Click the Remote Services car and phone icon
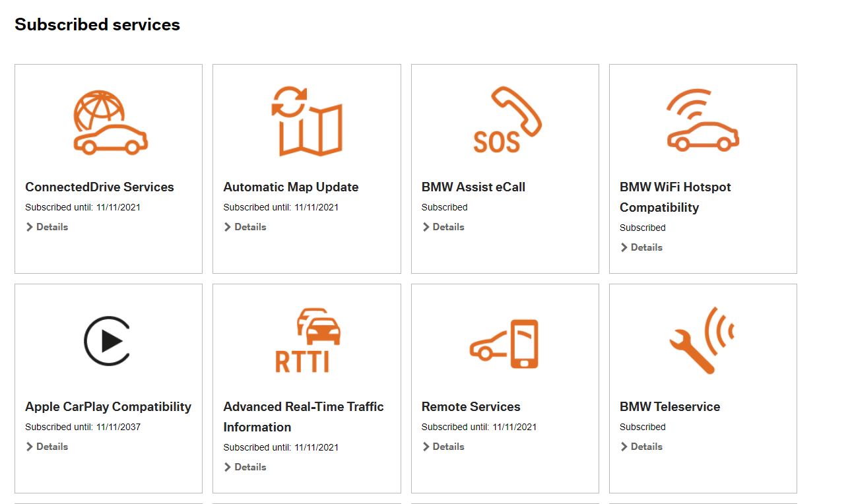 (504, 344)
